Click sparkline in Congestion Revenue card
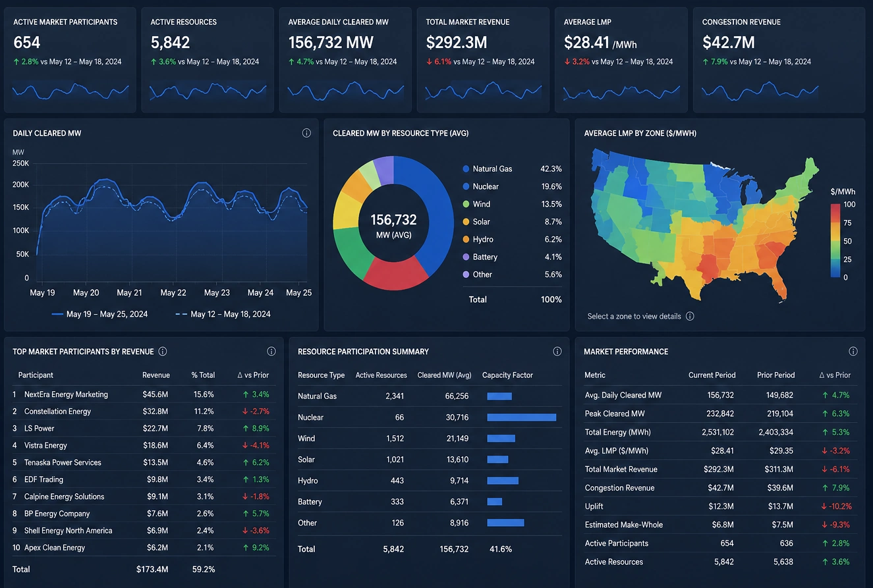This screenshot has width=873, height=588. pyautogui.click(x=760, y=91)
